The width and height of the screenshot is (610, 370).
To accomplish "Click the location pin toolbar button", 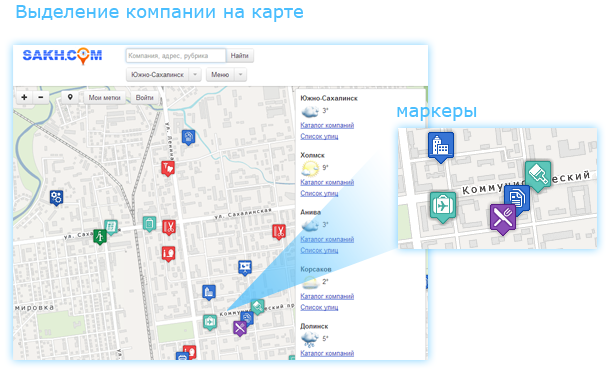I will (70, 97).
